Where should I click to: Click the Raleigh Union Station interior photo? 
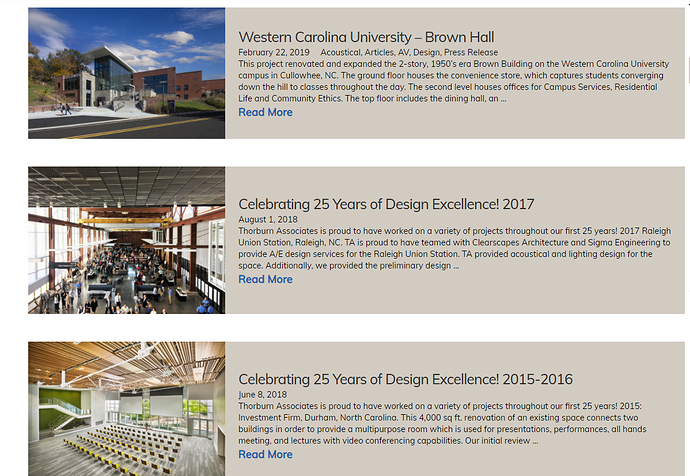126,240
